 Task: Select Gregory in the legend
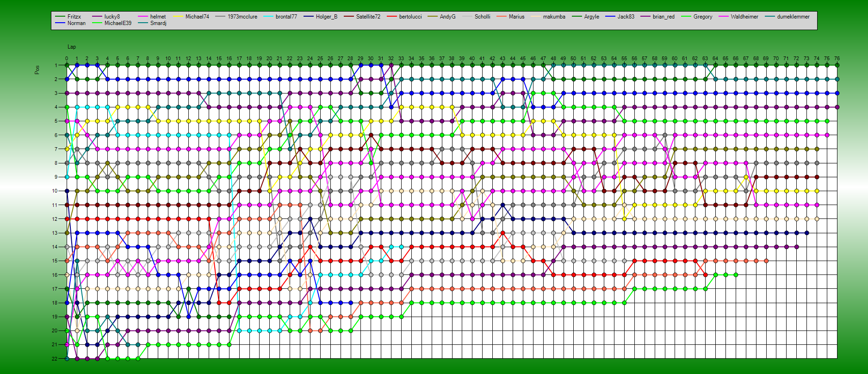(703, 17)
